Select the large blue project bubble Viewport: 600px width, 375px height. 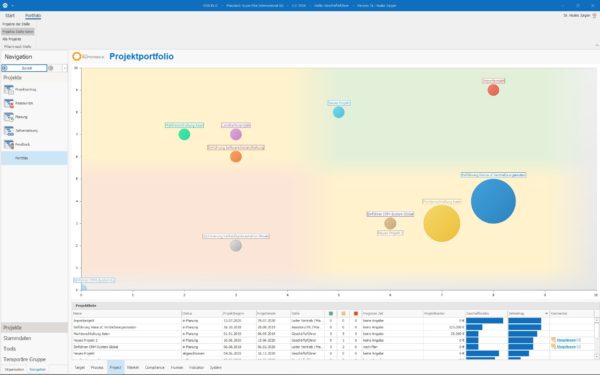click(x=493, y=201)
